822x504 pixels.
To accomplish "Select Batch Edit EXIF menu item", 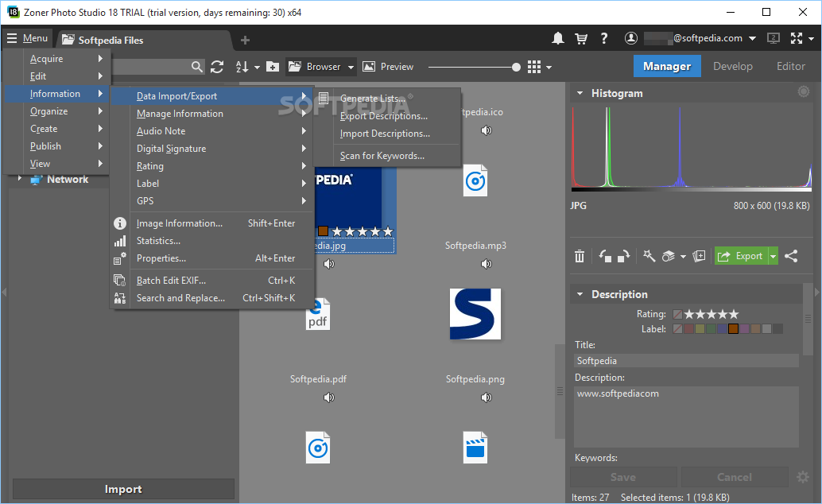I will click(211, 281).
